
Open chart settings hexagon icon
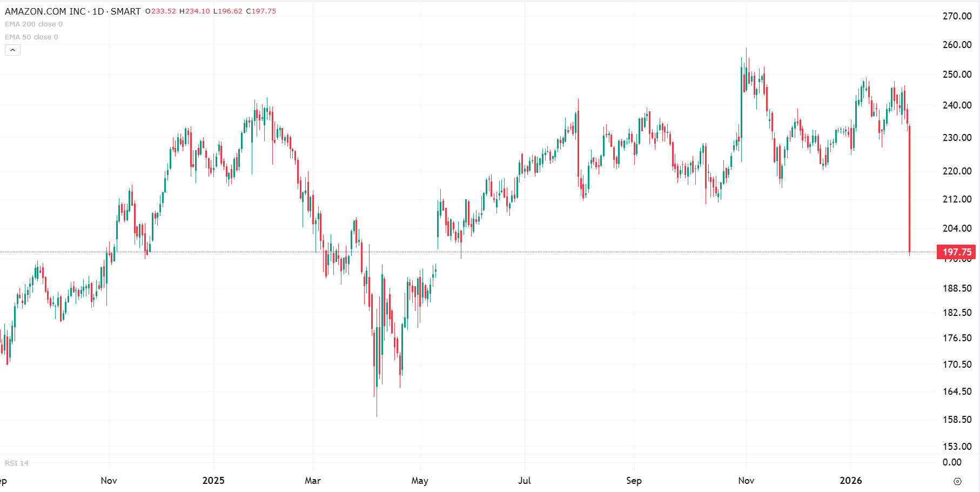click(957, 481)
